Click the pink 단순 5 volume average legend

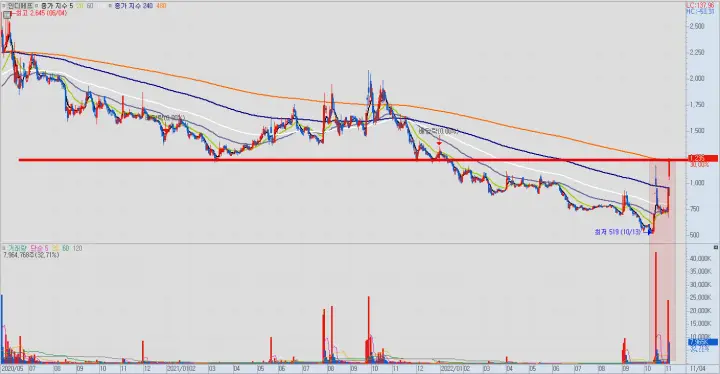(39, 249)
